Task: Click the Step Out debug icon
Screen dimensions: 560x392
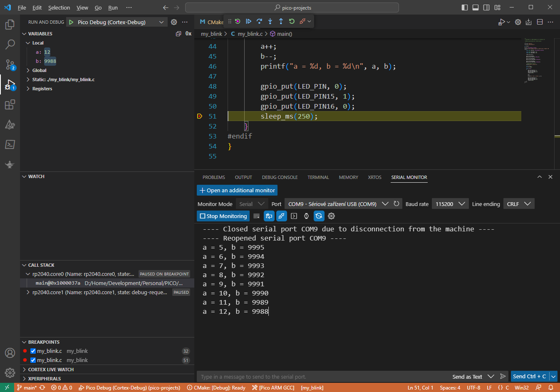Action: 281,21
